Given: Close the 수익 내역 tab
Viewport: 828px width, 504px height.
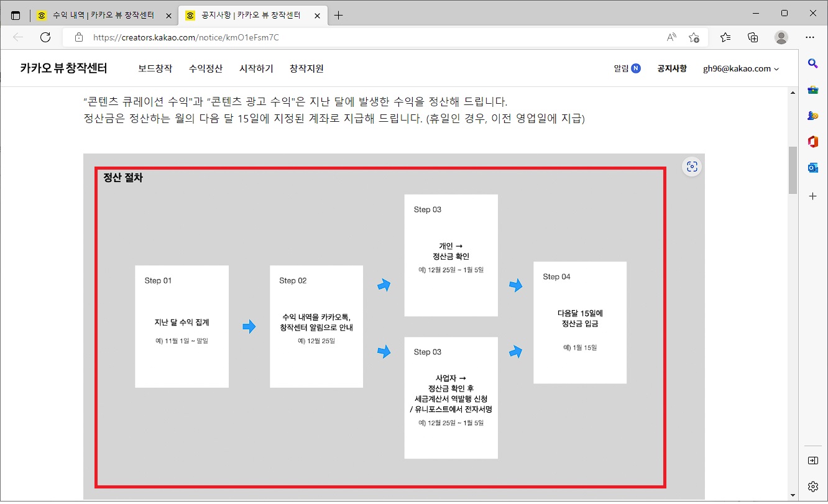Looking at the screenshot, I should [168, 16].
